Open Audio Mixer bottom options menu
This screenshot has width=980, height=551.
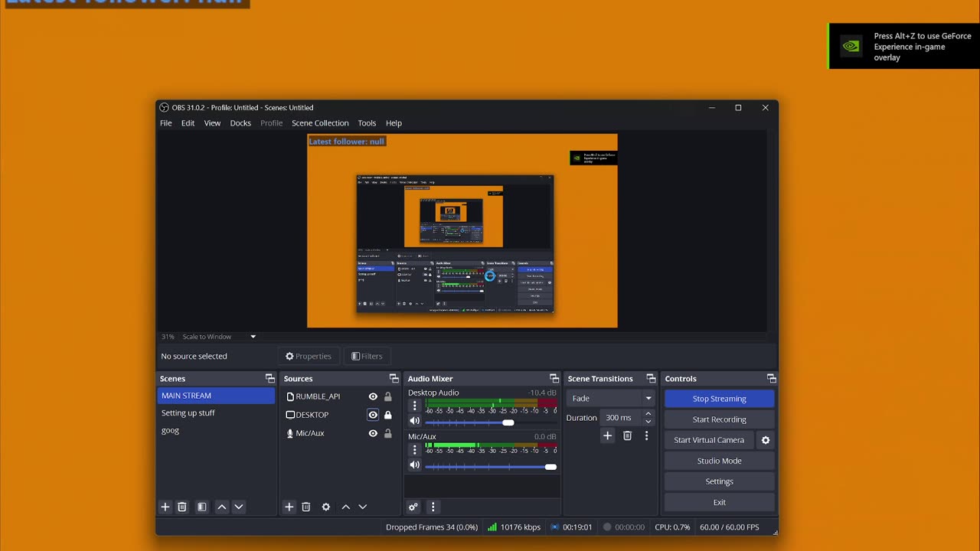point(433,507)
